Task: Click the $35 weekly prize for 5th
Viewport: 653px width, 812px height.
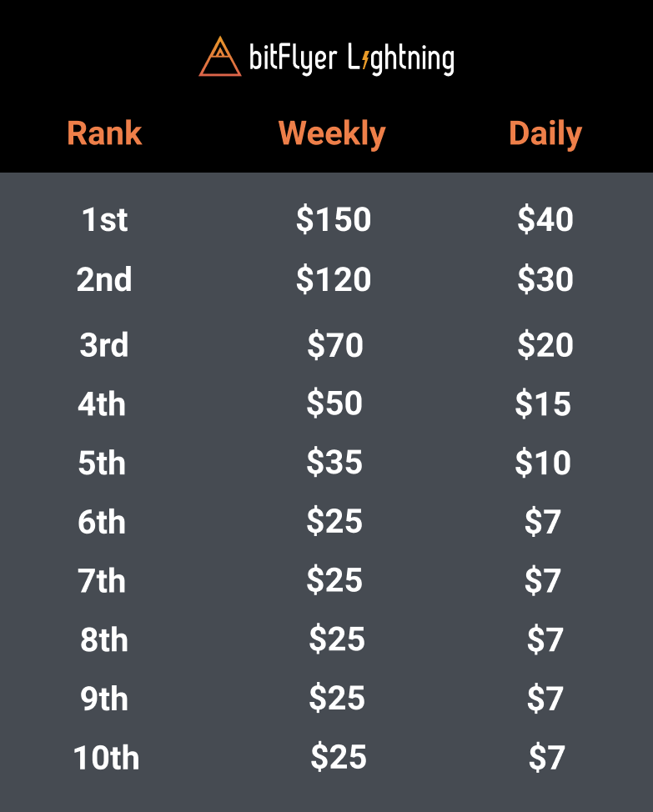Action: [334, 462]
